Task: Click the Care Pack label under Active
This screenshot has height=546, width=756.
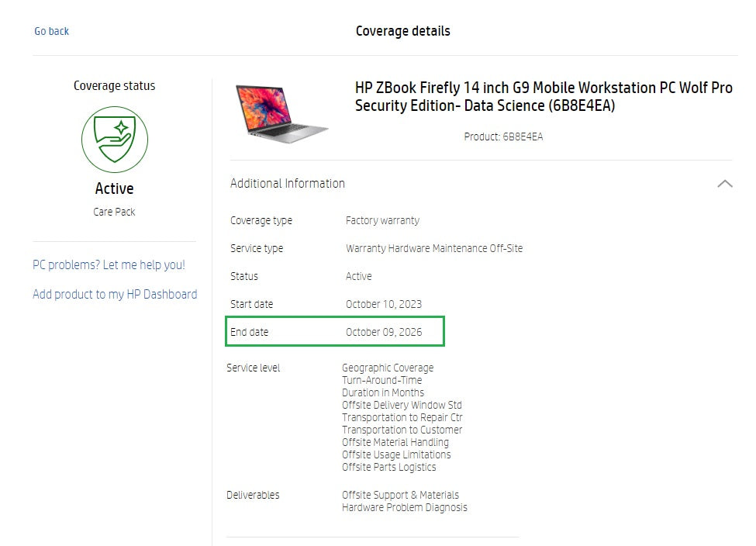Action: click(x=114, y=212)
